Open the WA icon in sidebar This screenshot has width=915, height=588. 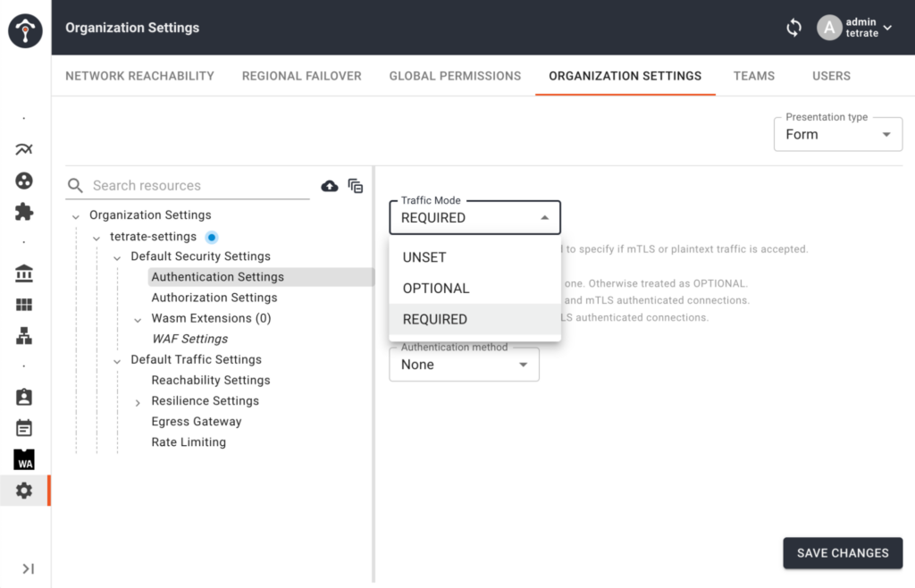click(x=24, y=459)
